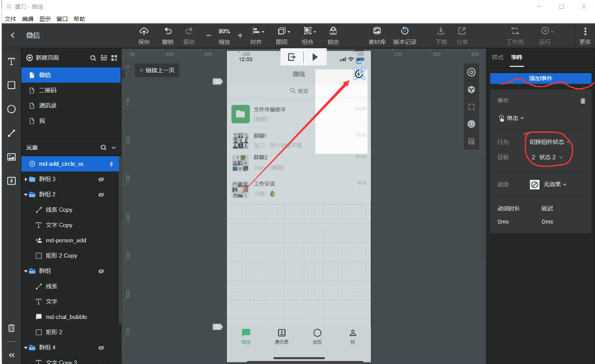The width and height of the screenshot is (595, 364).
Task: Click the 链接上一页 button
Action: (x=157, y=70)
